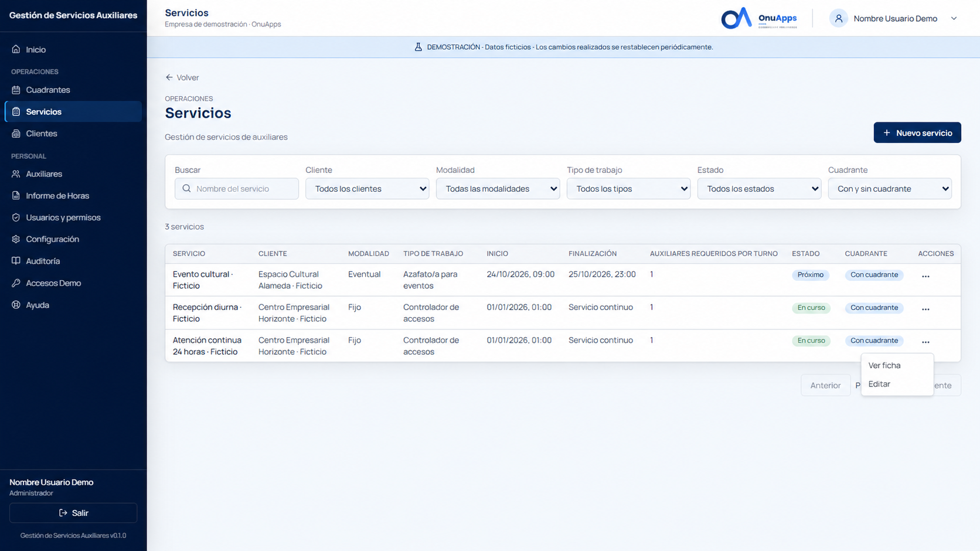Select Ver ficha from the context menu
980x551 pixels.
tap(897, 365)
